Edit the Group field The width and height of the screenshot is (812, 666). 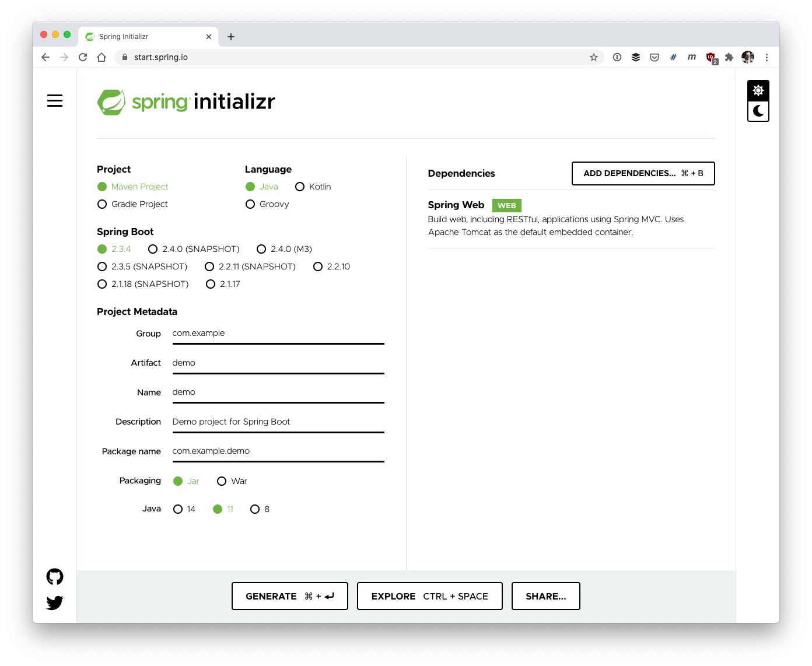click(278, 334)
